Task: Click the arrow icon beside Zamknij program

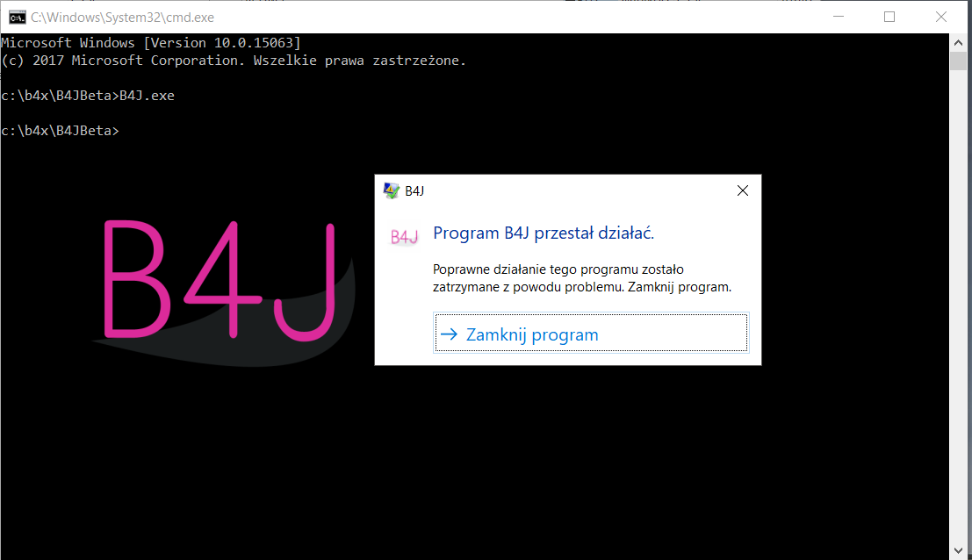Action: [449, 334]
